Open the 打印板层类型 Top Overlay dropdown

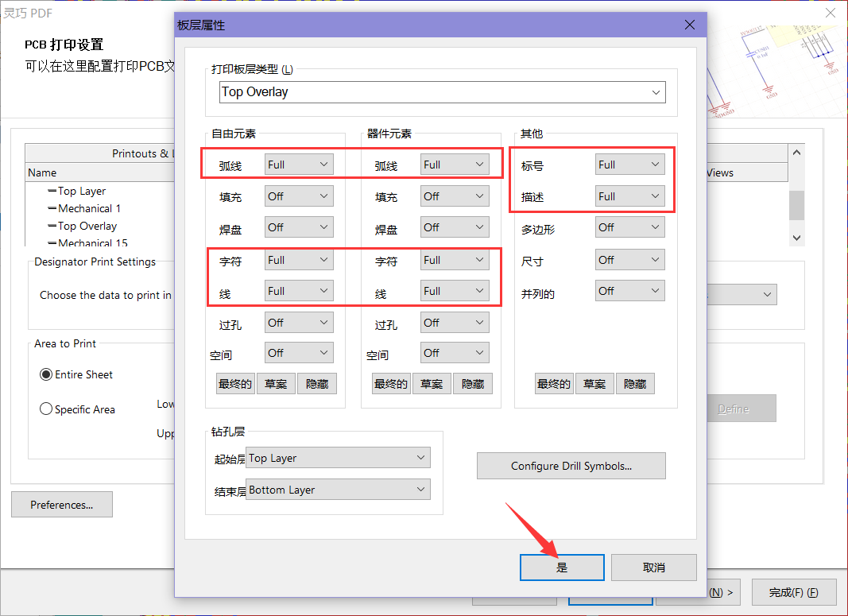[442, 92]
